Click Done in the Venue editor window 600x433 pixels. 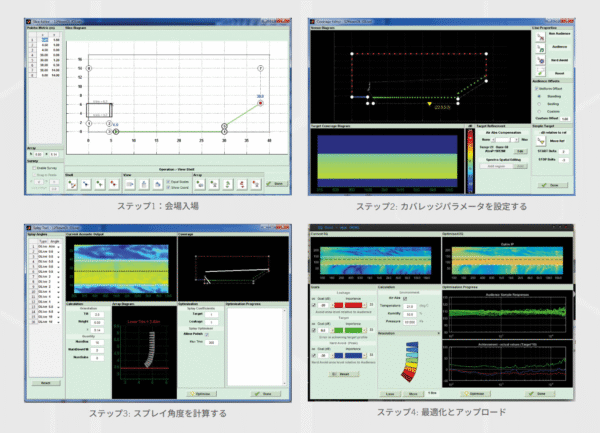pyautogui.click(x=276, y=184)
